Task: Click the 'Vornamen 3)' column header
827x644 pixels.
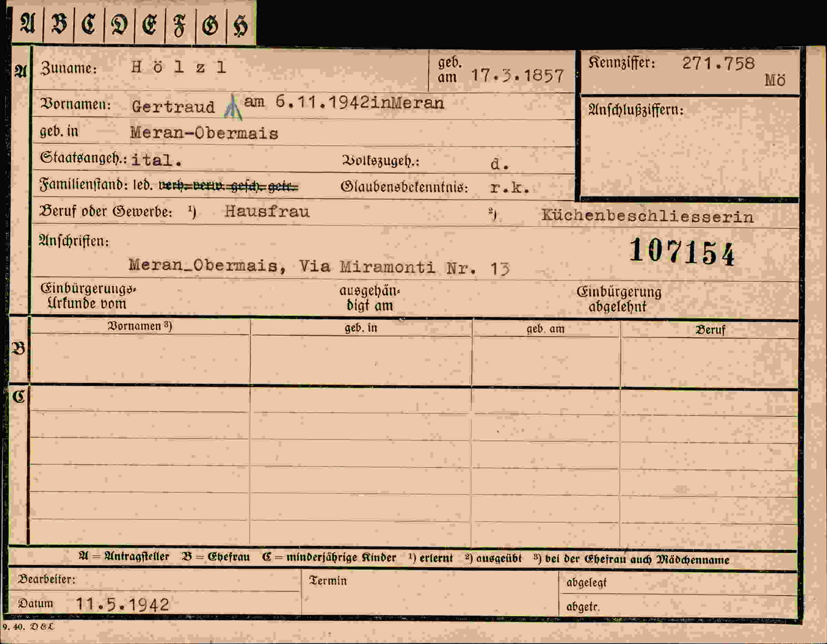Action: tap(140, 326)
